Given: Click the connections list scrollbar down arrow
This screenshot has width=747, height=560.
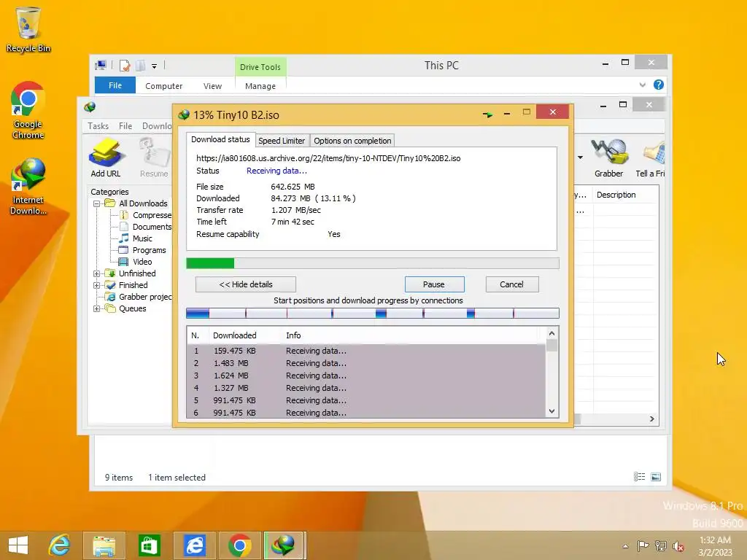Looking at the screenshot, I should click(x=551, y=411).
